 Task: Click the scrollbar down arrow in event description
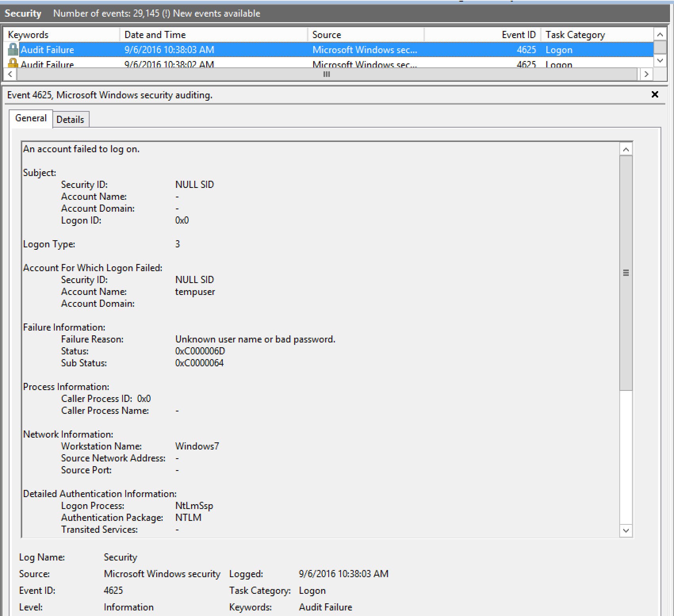click(626, 530)
